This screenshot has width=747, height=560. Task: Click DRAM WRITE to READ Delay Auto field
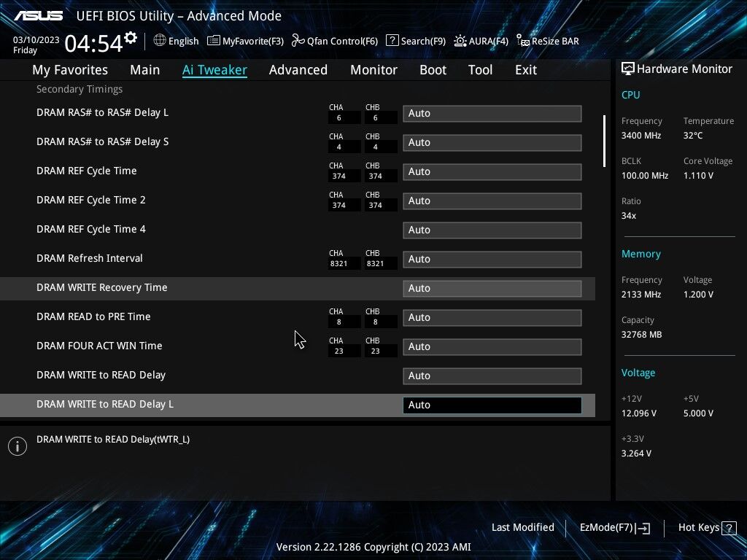(x=492, y=376)
